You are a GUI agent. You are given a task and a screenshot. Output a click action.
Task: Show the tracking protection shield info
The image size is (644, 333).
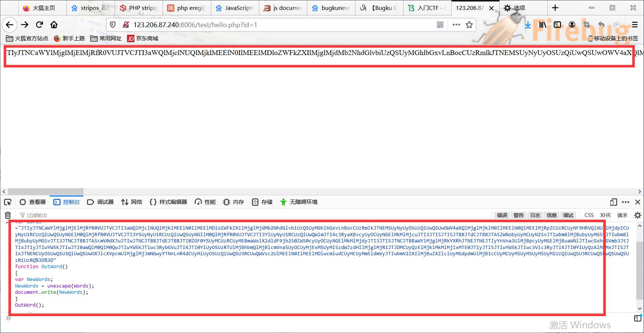(x=113, y=25)
